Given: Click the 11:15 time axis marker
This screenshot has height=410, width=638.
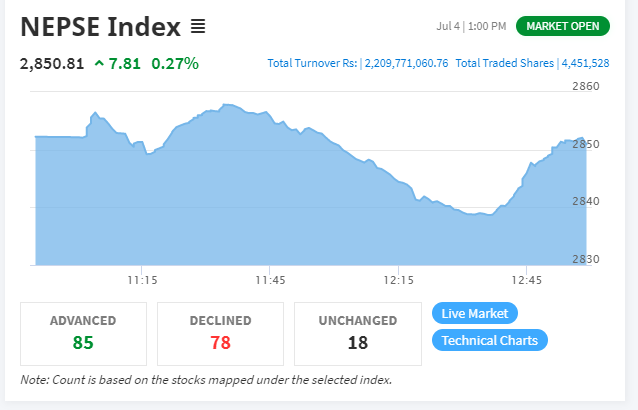Looking at the screenshot, I should point(142,280).
